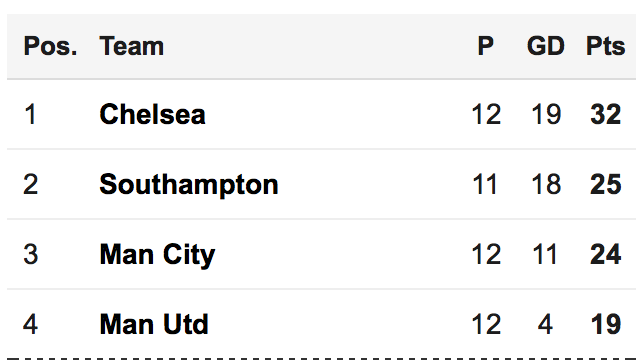Open the Man Utd team entry
Image resolution: width=642 pixels, height=360 pixels.
154,324
